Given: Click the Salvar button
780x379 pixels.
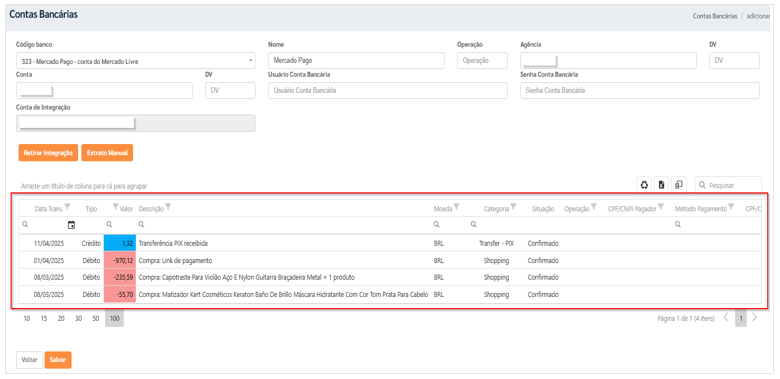Looking at the screenshot, I should point(58,360).
